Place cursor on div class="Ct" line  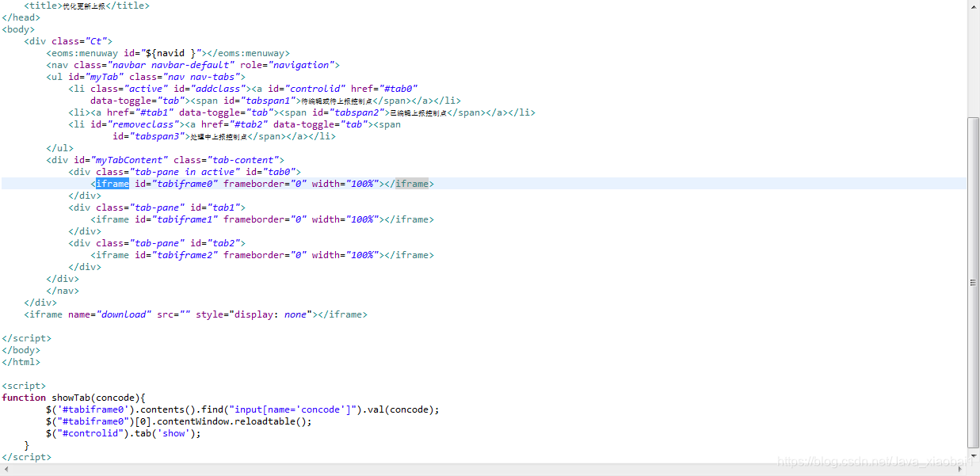coord(68,41)
